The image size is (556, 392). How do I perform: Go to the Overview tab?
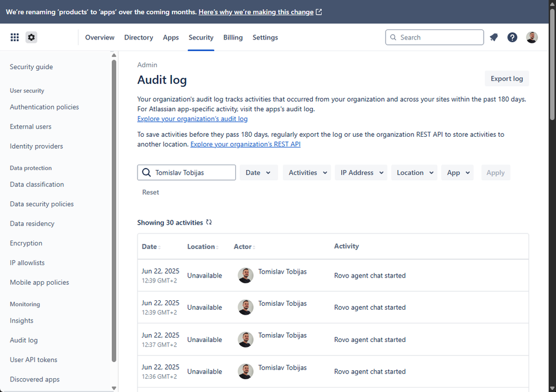[100, 37]
